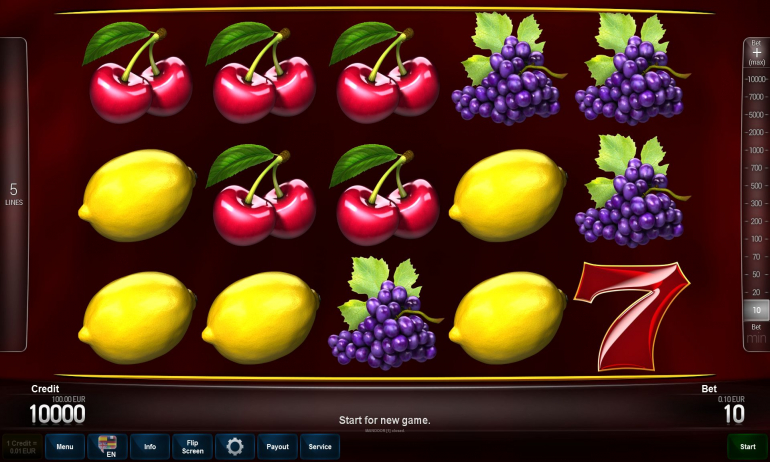Image resolution: width=770 pixels, height=462 pixels.
Task: Open the Service button
Action: click(x=320, y=446)
